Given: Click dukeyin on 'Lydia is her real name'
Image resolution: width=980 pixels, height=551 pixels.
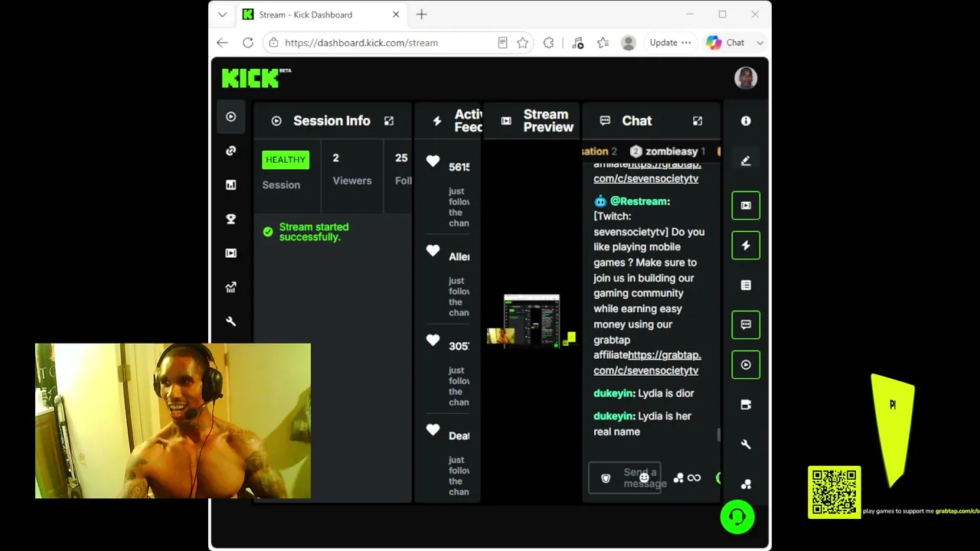Looking at the screenshot, I should pos(614,416).
